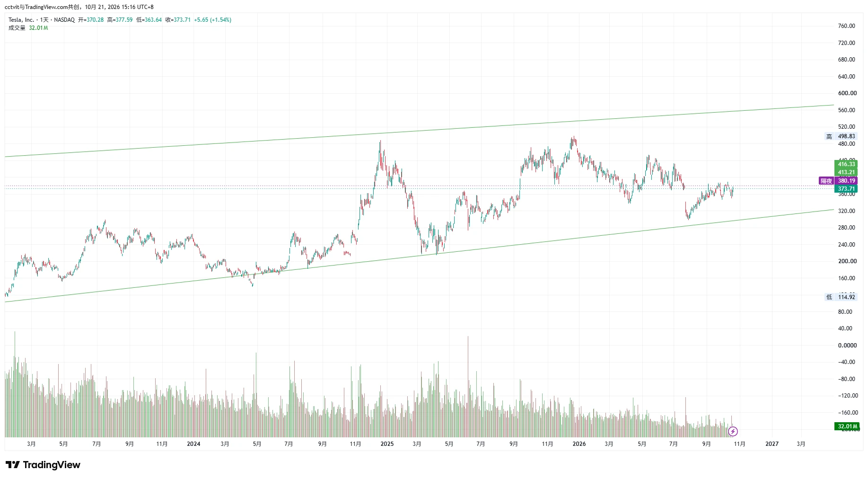Viewport: 868px width, 479px height.
Task: Select the purple 隔夜 overnight price tag
Action: pyautogui.click(x=838, y=181)
